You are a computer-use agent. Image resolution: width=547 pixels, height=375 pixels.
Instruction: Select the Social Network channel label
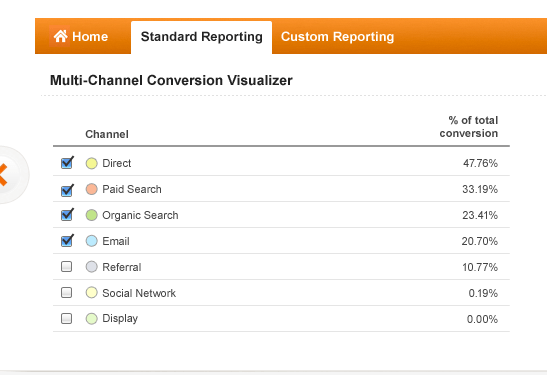139,293
